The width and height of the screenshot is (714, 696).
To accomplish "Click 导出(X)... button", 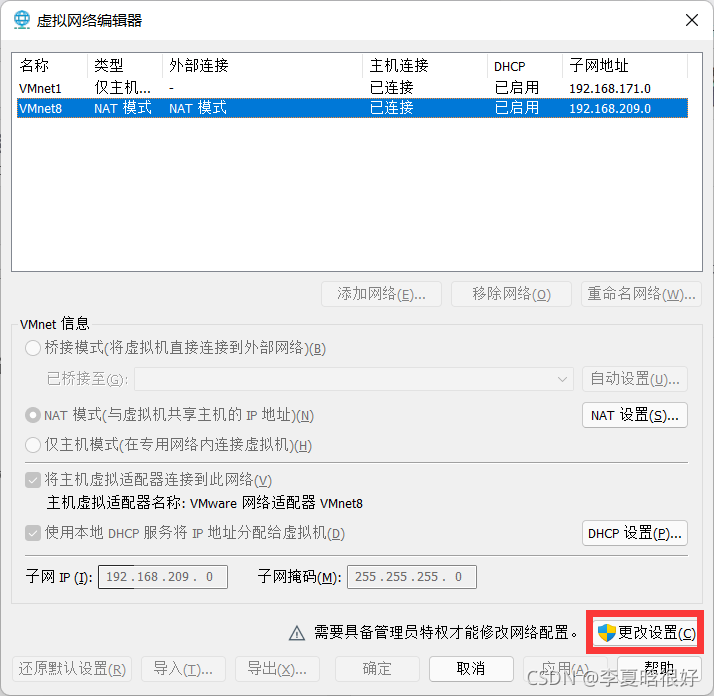I will [277, 669].
